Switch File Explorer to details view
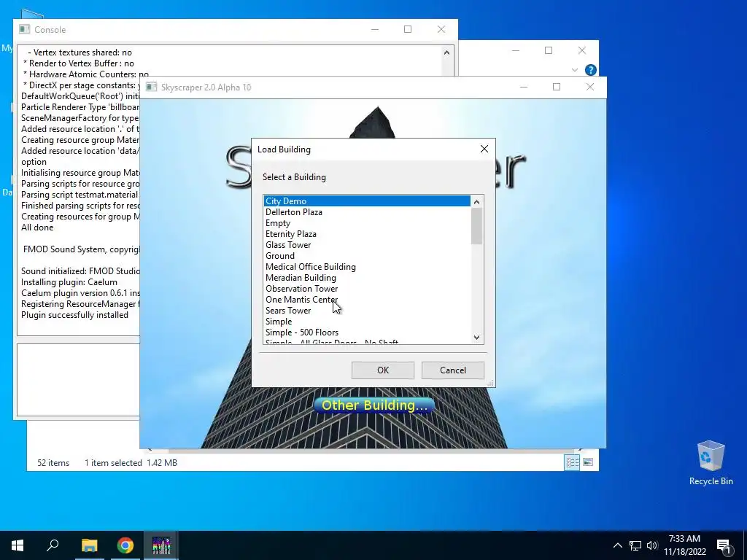Image resolution: width=747 pixels, height=560 pixels. (572, 462)
